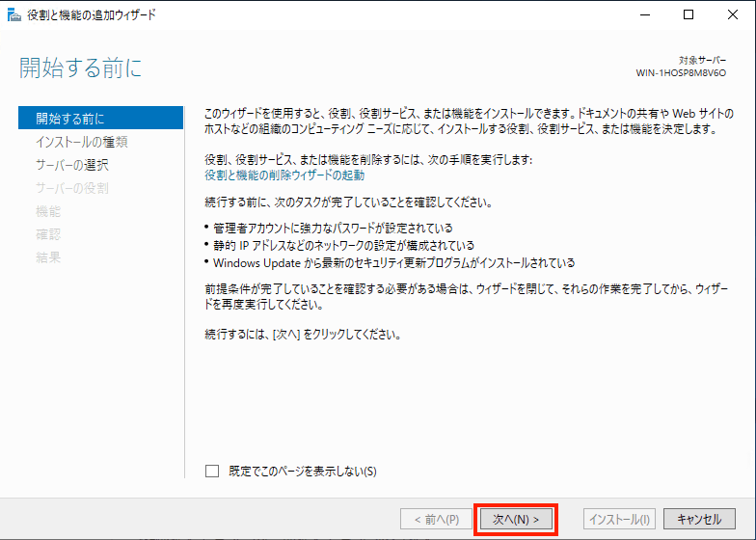Click the キャンセル button
This screenshot has height=540, width=756.
click(700, 519)
